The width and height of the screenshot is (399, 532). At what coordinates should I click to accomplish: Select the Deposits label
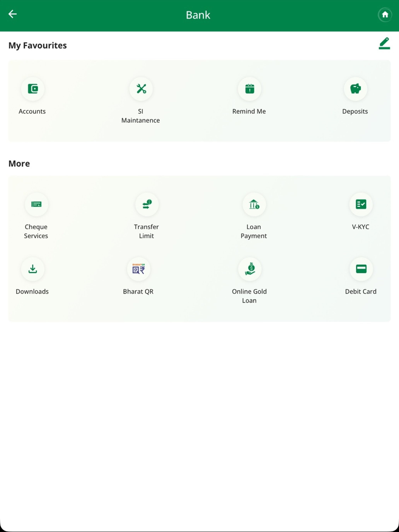(x=355, y=112)
